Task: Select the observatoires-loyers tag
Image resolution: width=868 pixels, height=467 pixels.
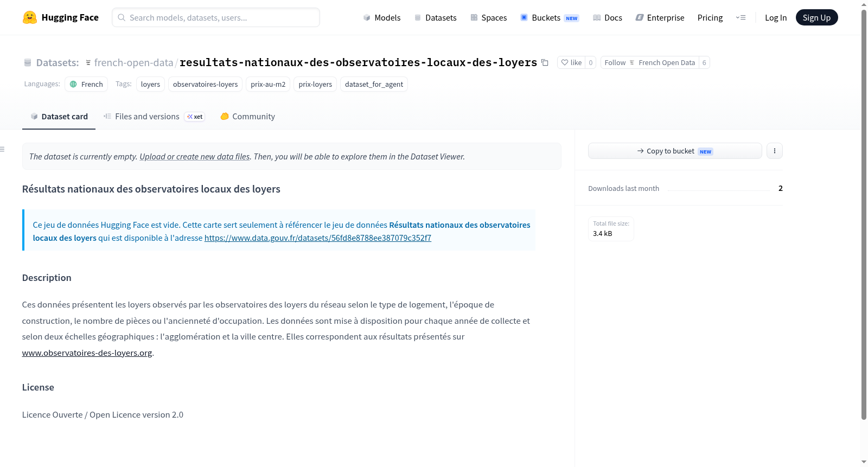Action: (205, 84)
